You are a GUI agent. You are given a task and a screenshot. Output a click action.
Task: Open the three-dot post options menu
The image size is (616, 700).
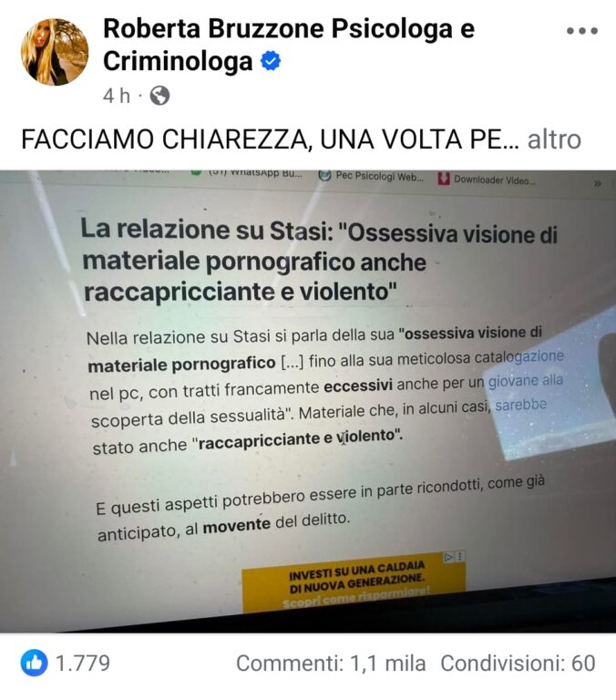coord(582,31)
